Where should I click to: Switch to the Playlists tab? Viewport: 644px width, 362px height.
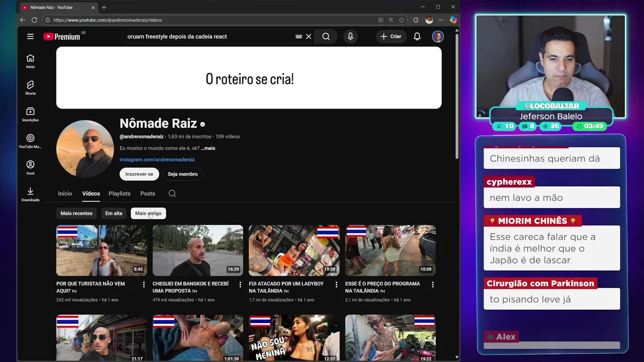pos(119,194)
